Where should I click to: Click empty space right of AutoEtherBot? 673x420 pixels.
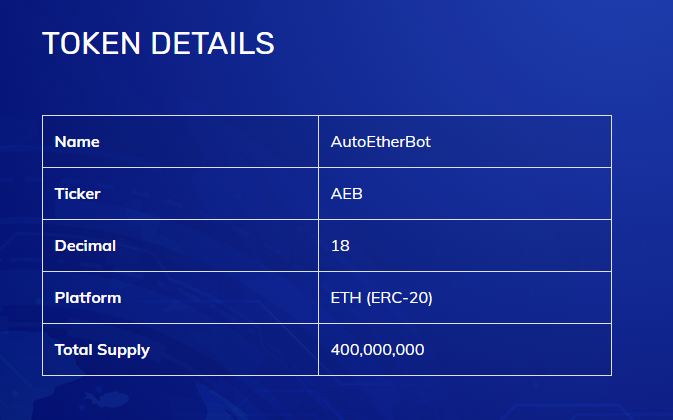pyautogui.click(x=519, y=142)
